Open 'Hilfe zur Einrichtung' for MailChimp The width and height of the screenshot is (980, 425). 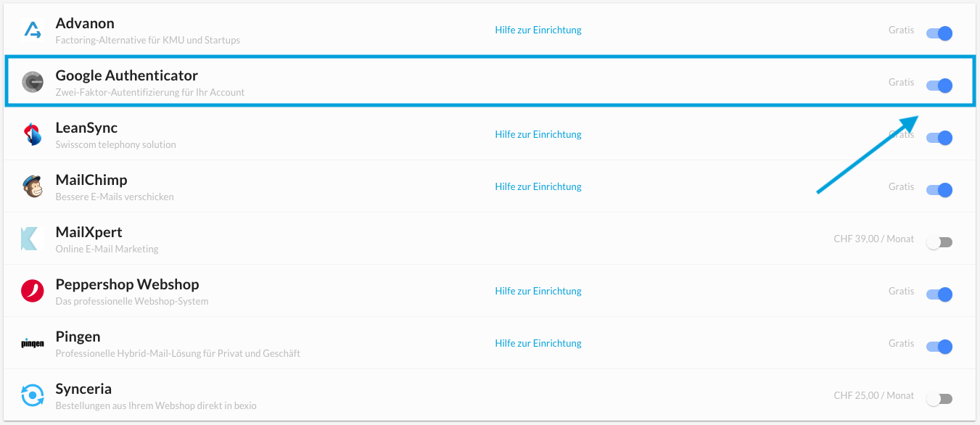[x=538, y=186]
